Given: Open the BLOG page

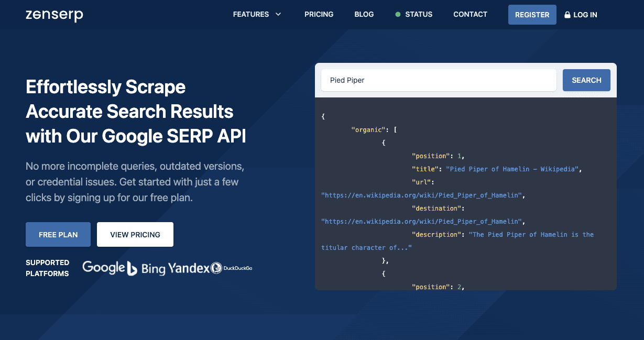Looking at the screenshot, I should (364, 14).
